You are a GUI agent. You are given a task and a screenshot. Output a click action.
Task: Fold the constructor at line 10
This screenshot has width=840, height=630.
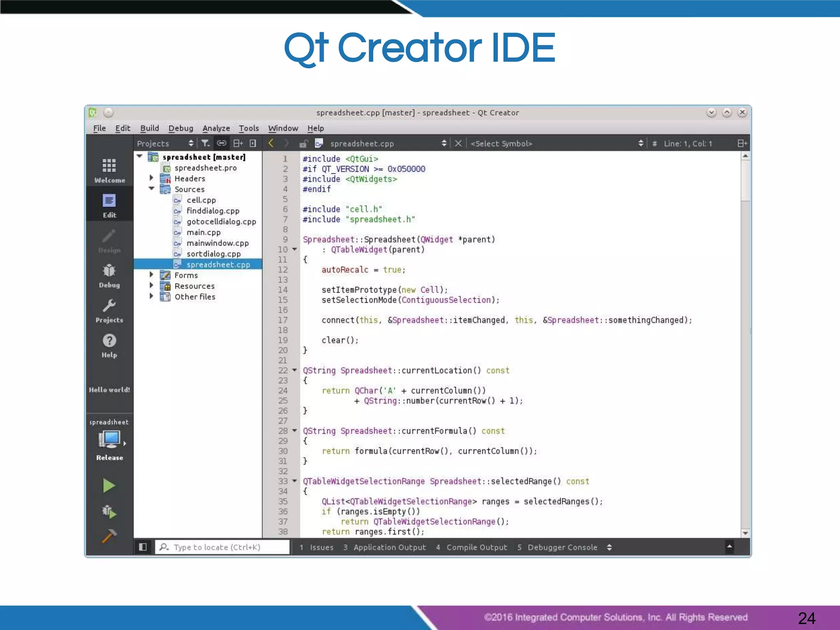point(294,249)
